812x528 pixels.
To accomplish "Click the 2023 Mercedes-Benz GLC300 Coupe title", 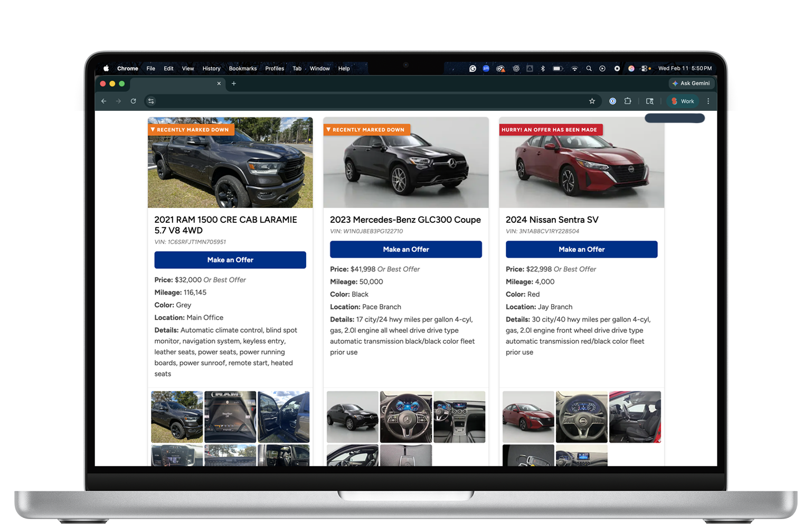I will coord(405,220).
